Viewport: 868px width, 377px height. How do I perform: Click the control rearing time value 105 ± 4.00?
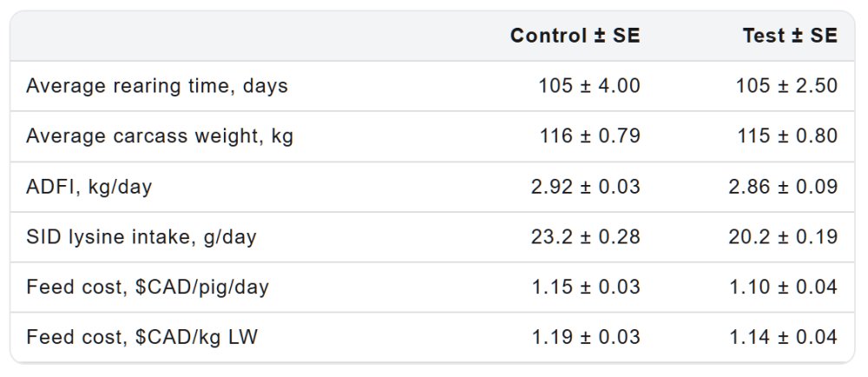589,86
